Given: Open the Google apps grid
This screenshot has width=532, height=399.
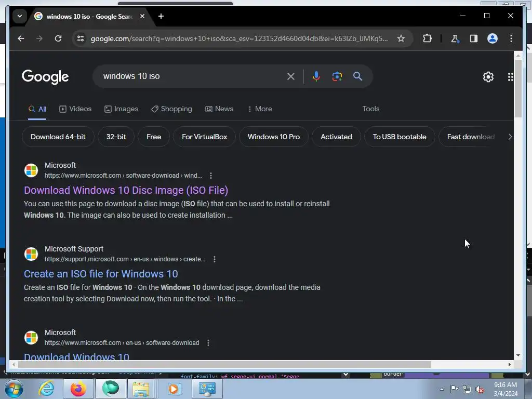Looking at the screenshot, I should (510, 77).
